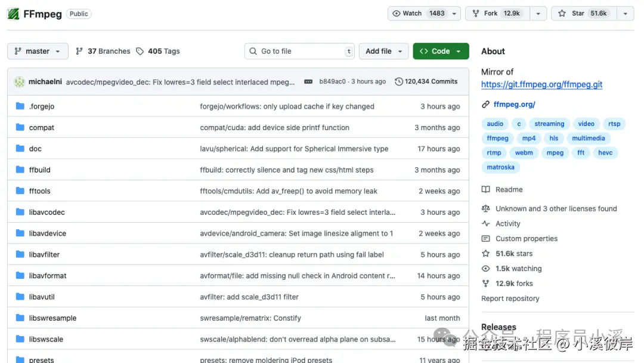Click the libavdevice folder icon
The height and width of the screenshot is (363, 644).
[x=20, y=233]
